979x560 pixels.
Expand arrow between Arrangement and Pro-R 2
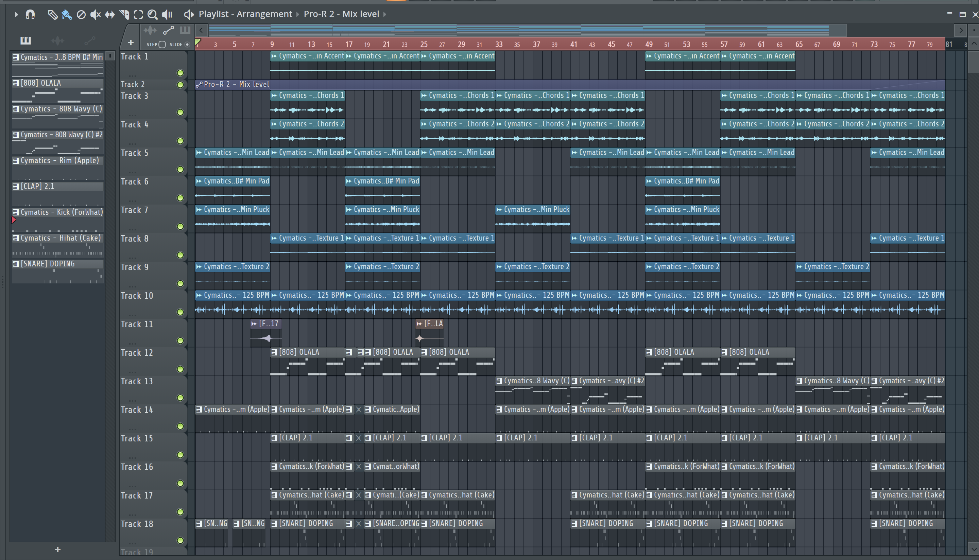click(x=297, y=14)
